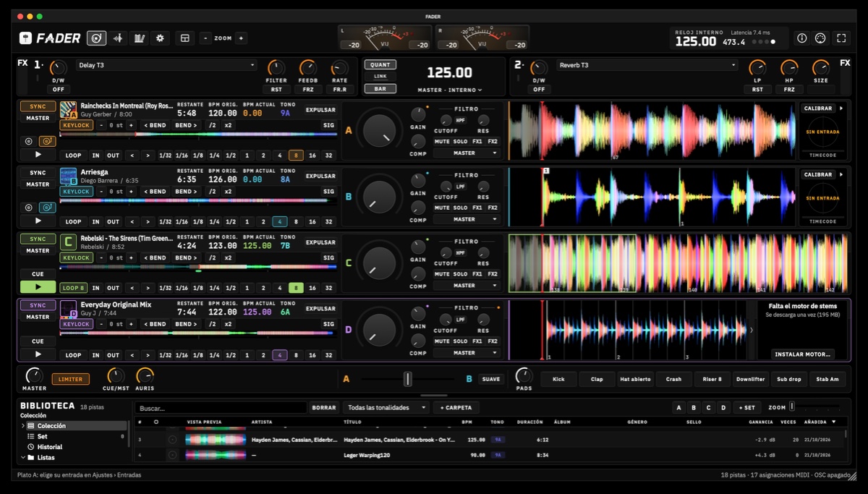The width and height of the screenshot is (868, 494).
Task: Select Listas in the library sidebar
Action: click(x=46, y=458)
